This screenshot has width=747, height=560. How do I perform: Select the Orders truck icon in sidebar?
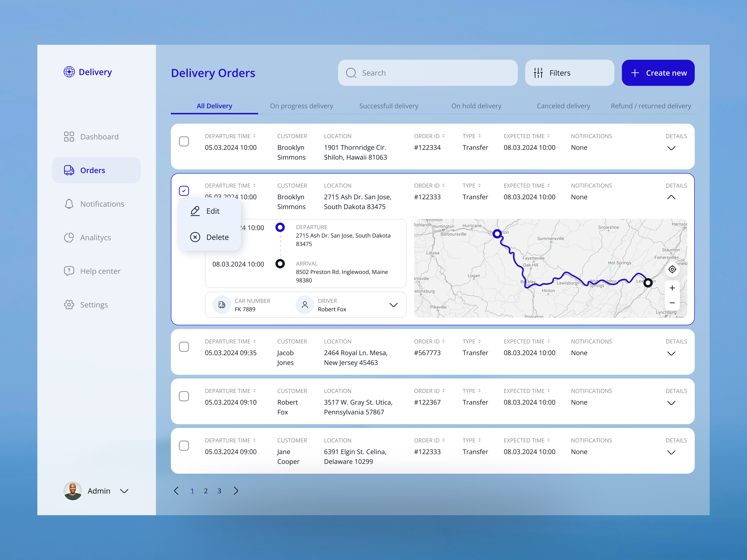69,170
